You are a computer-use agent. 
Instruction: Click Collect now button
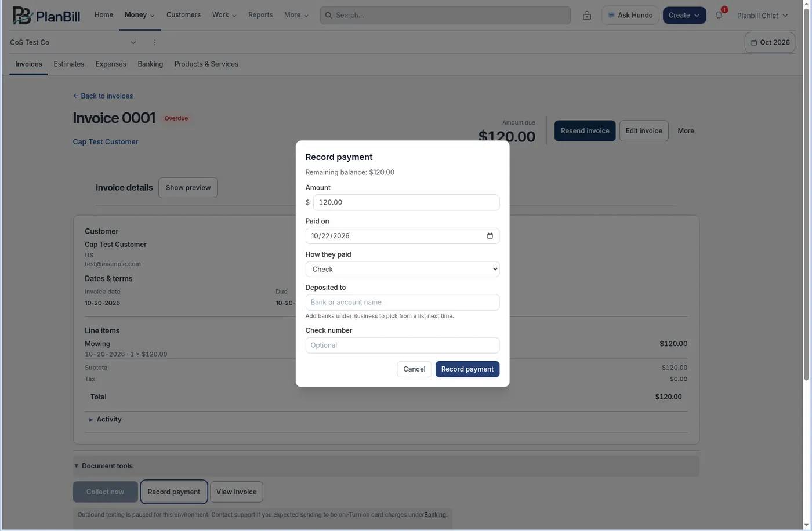coord(105,492)
